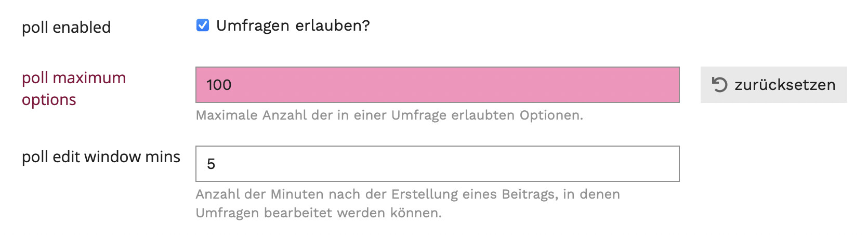The image size is (868, 235).
Task: Click the "Anzahl der Minuten" description line
Action: [x=407, y=194]
